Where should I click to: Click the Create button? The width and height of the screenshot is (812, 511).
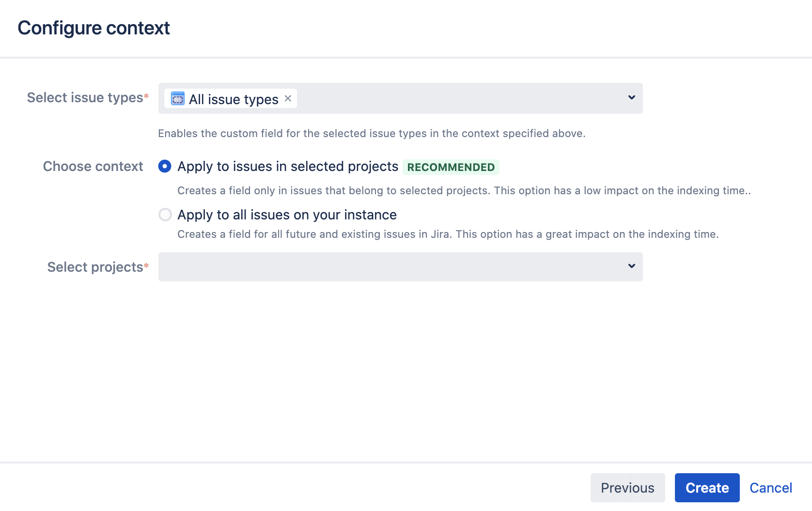707,488
